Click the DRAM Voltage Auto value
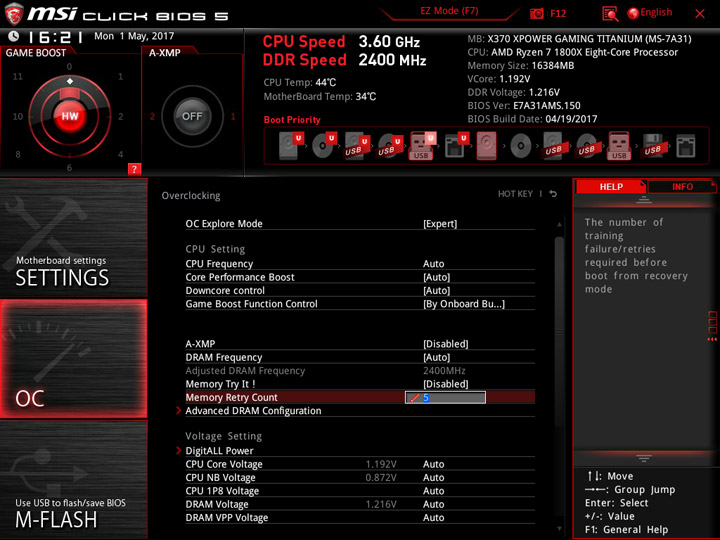The width and height of the screenshot is (720, 540). [433, 504]
